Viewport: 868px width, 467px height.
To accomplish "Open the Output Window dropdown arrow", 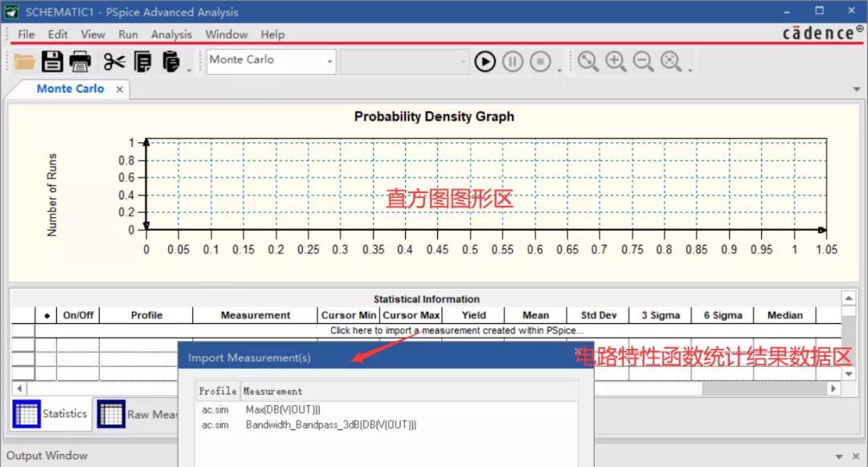I will pyautogui.click(x=839, y=457).
